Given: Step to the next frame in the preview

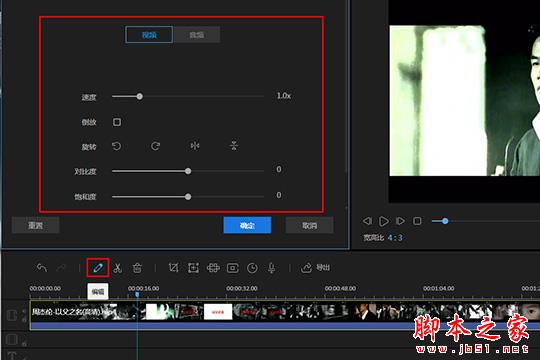Looking at the screenshot, I should coord(400,221).
